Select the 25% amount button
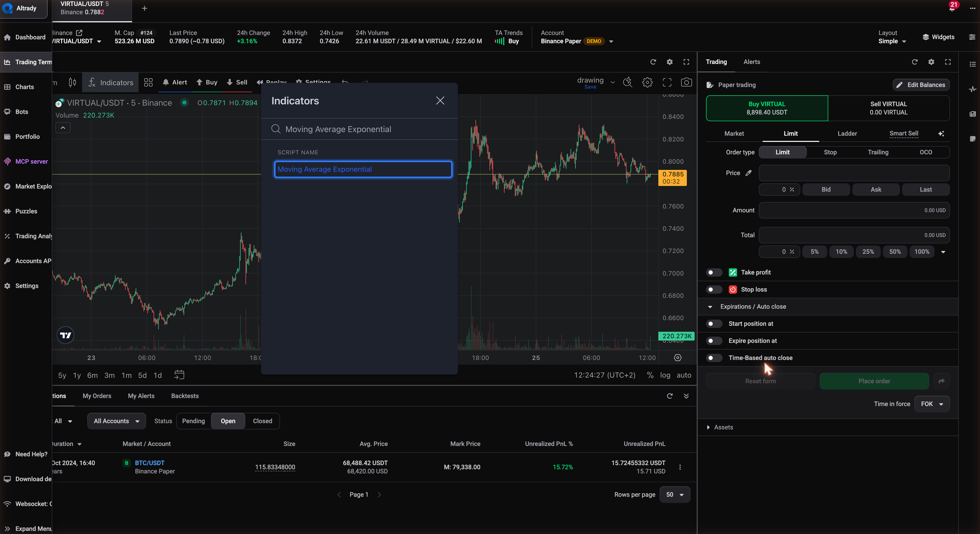The height and width of the screenshot is (534, 980). 868,252
